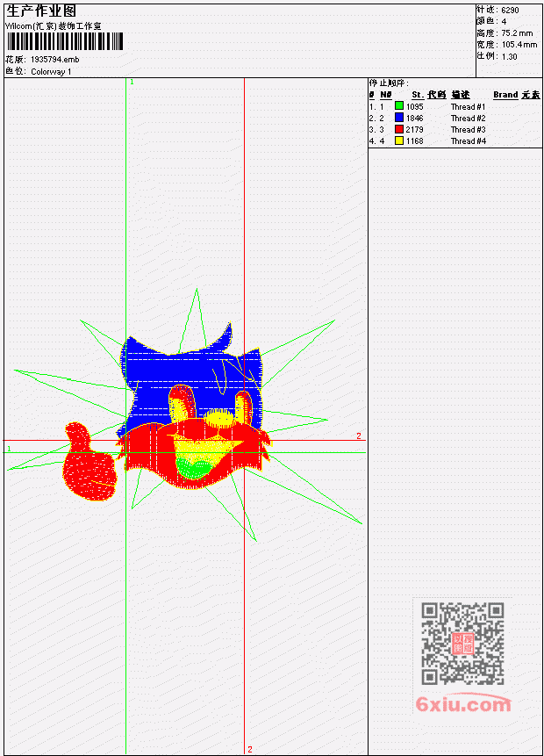Click stitch count 1168 in stop sequence
The image size is (544, 756).
click(x=414, y=141)
